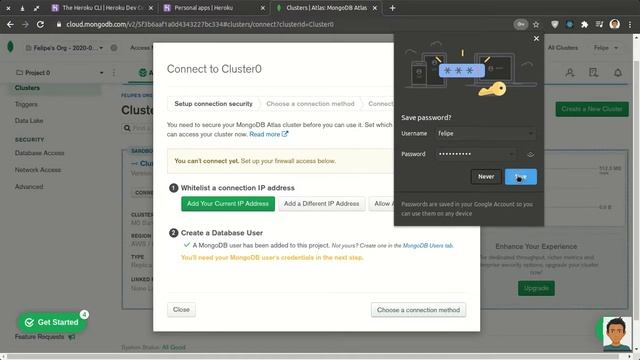This screenshot has width=640, height=360.
Task: Open the activity feed icon
Action: pos(593,73)
